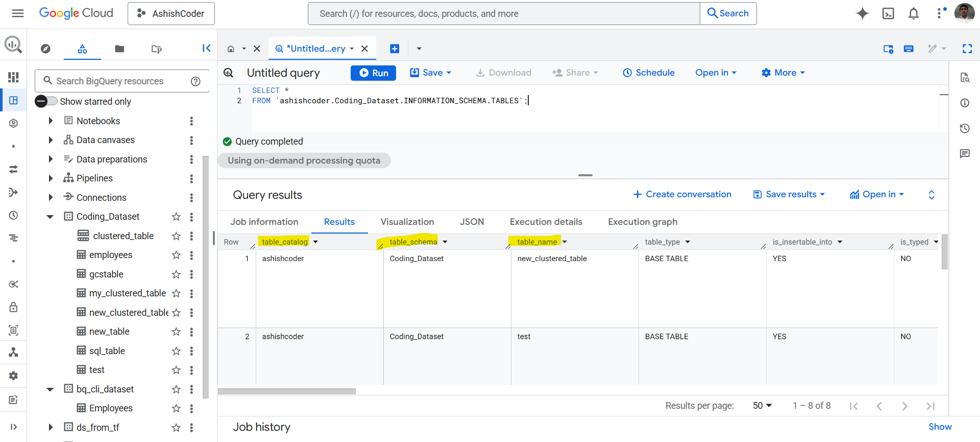Open the user account avatar
The image size is (980, 442).
964,13
